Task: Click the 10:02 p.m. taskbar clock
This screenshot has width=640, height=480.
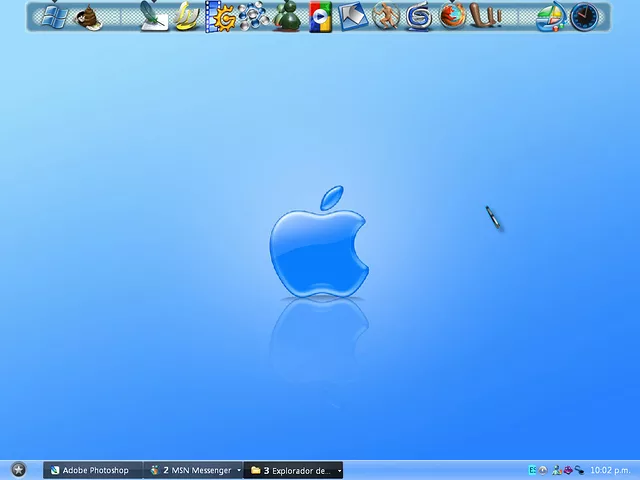Action: pyautogui.click(x=610, y=470)
